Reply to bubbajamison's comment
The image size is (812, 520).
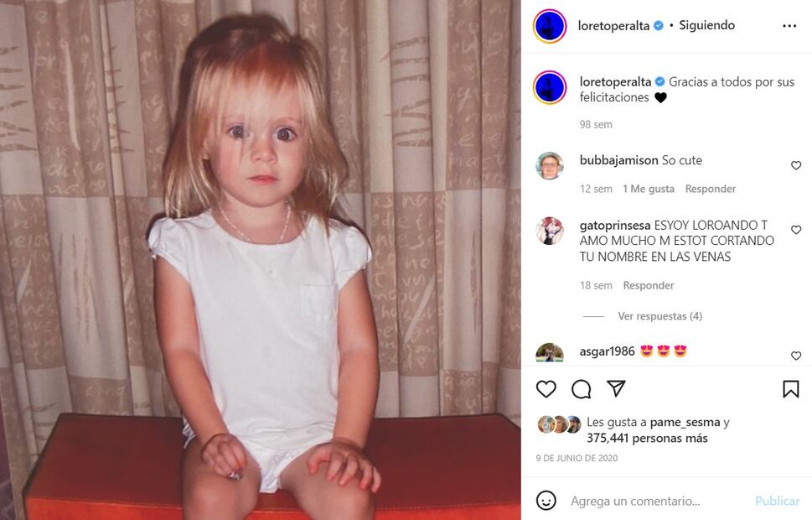click(710, 189)
